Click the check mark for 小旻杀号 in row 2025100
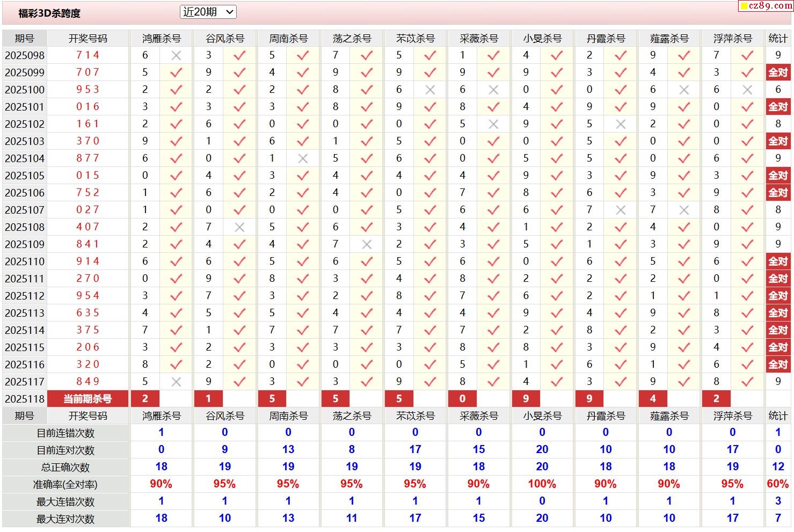Screen dimensions: 794x532 557,90
